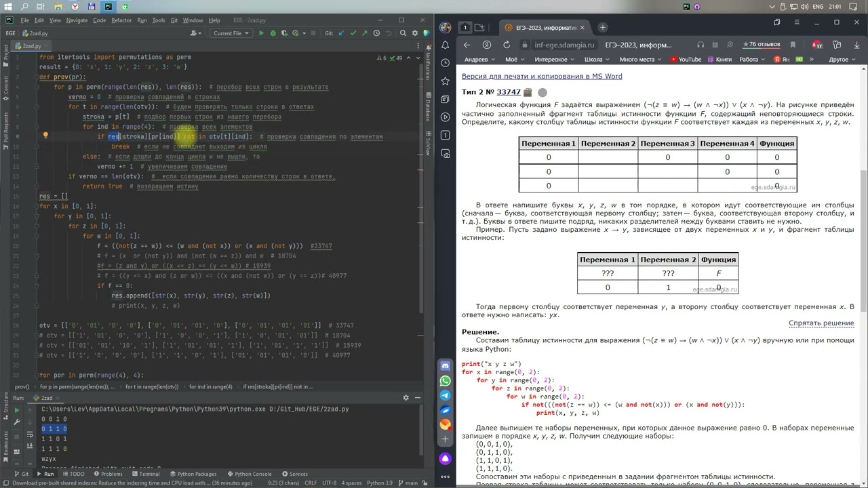Start debugging with the bug icon
This screenshot has width=868, height=488.
(273, 33)
